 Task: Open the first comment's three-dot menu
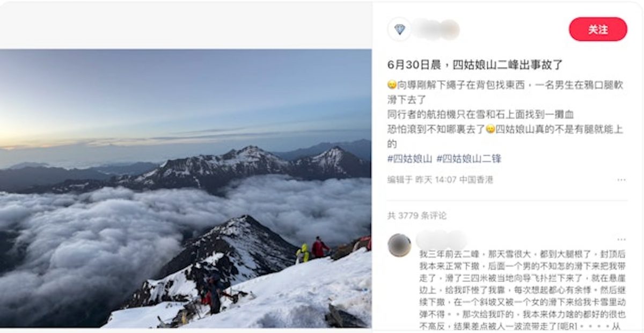point(621,240)
